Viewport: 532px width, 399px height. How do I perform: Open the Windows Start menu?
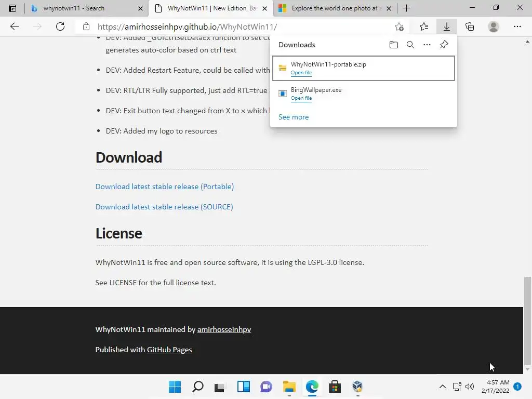pos(175,387)
